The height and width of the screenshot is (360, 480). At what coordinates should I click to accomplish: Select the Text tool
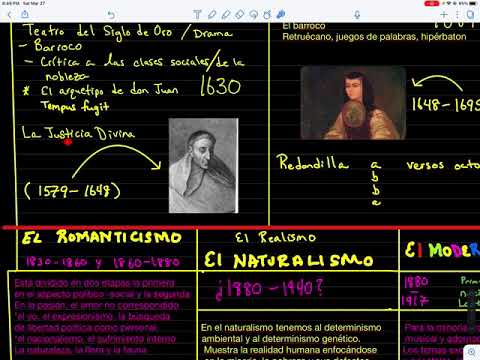click(x=197, y=15)
